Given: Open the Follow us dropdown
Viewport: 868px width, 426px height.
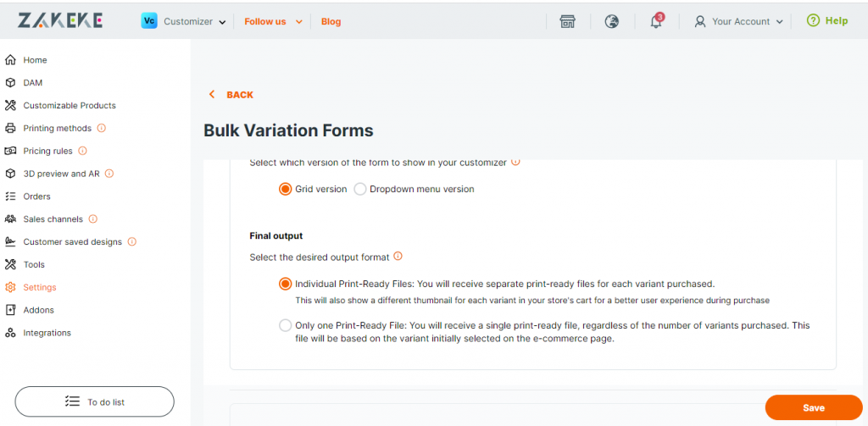Looking at the screenshot, I should coord(274,21).
